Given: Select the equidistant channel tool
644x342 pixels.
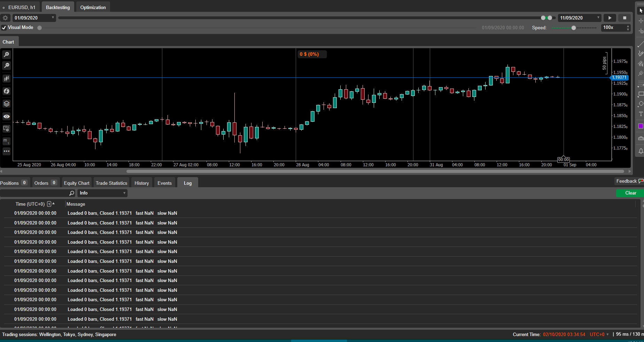Looking at the screenshot, I should 641,63.
